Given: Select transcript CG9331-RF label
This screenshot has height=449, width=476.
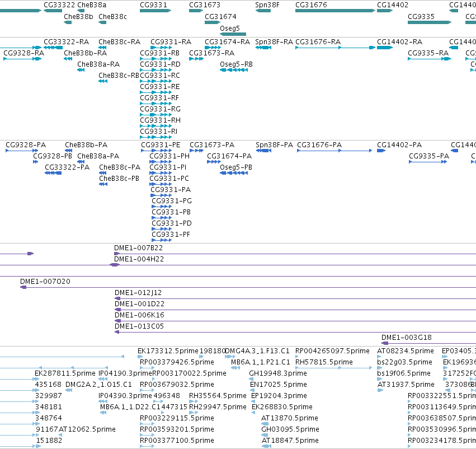Looking at the screenshot, I should pos(159,98).
